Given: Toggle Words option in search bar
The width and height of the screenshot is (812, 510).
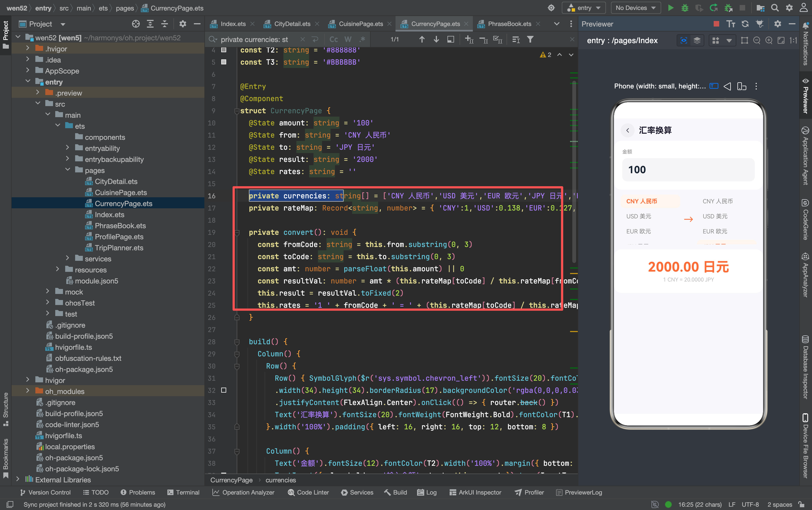Looking at the screenshot, I should pyautogui.click(x=348, y=40).
